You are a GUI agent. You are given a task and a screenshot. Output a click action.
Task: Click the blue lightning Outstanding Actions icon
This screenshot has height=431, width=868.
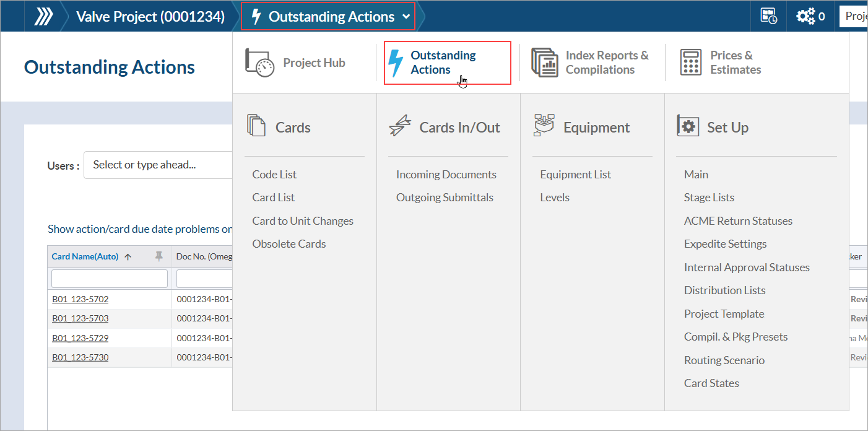[x=395, y=63]
